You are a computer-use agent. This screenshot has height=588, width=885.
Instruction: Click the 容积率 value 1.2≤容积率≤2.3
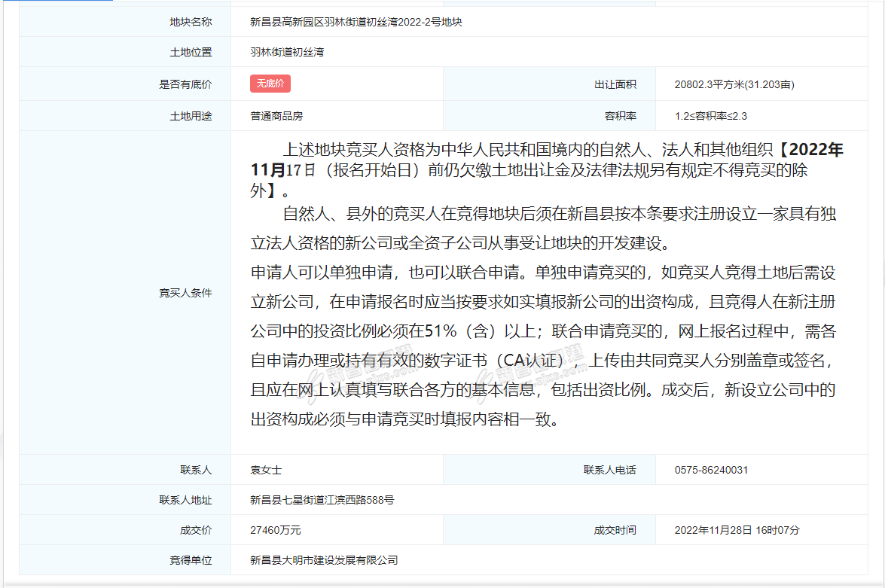pos(710,116)
